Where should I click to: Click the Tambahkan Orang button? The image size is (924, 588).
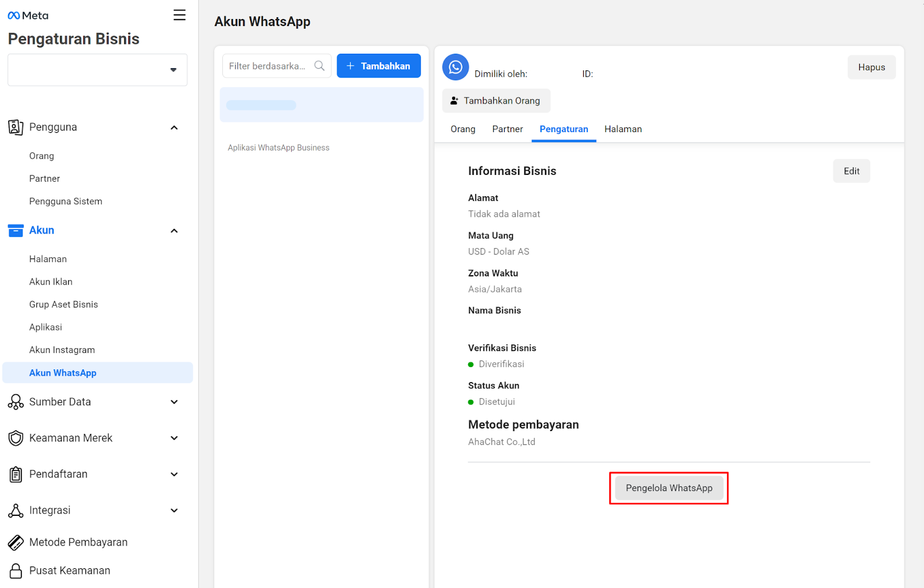point(496,101)
